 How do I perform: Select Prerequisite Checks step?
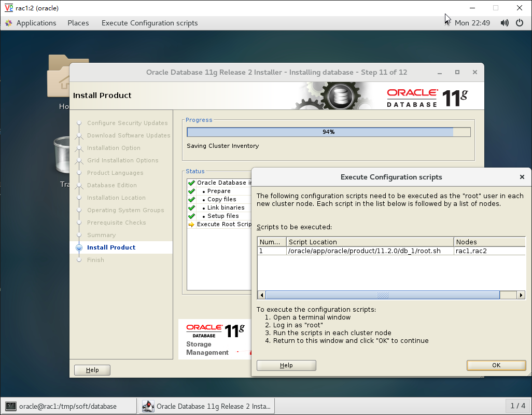116,223
